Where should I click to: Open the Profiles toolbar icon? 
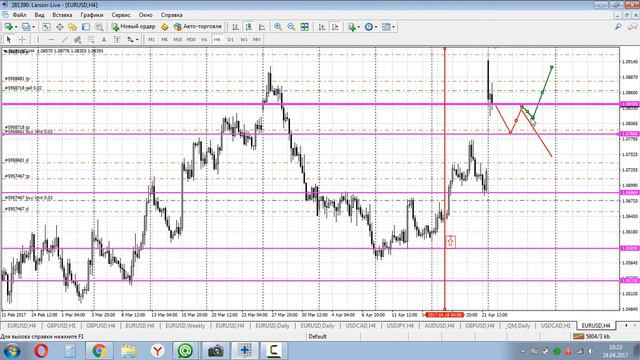point(26,27)
